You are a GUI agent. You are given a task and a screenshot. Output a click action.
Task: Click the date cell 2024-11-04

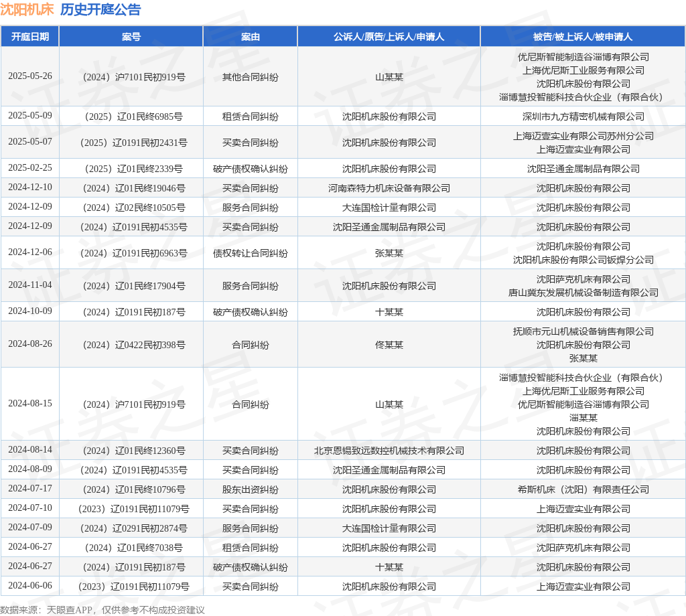(x=29, y=285)
